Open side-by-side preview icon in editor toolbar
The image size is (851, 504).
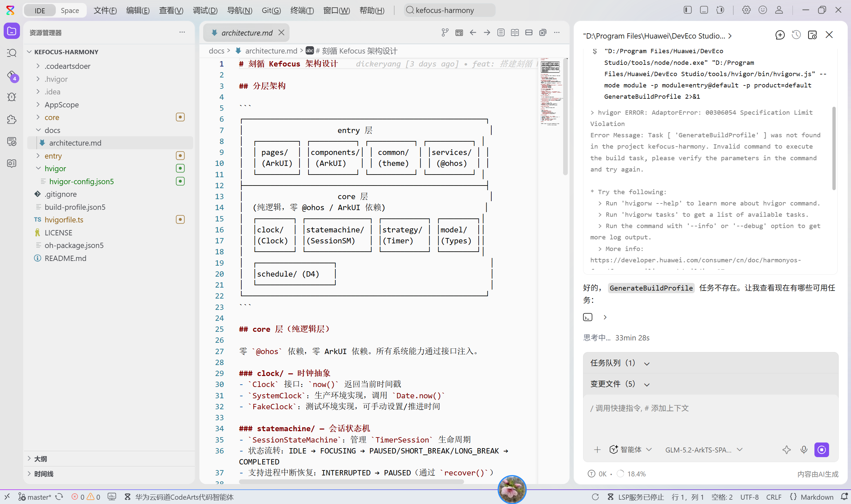click(x=515, y=33)
